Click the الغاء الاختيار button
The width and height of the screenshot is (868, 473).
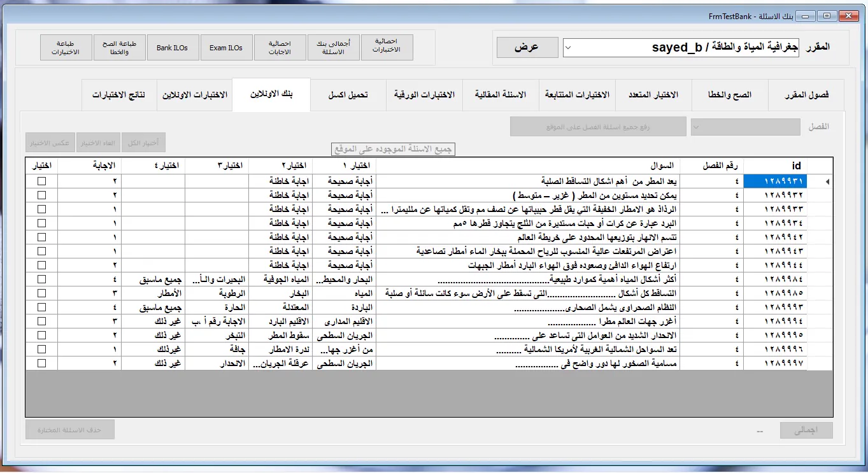98,143
